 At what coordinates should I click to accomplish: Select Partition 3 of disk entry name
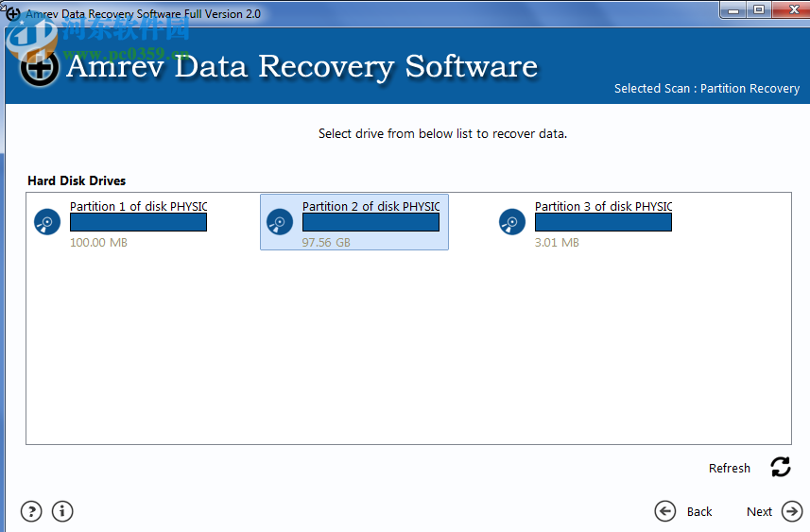603,207
